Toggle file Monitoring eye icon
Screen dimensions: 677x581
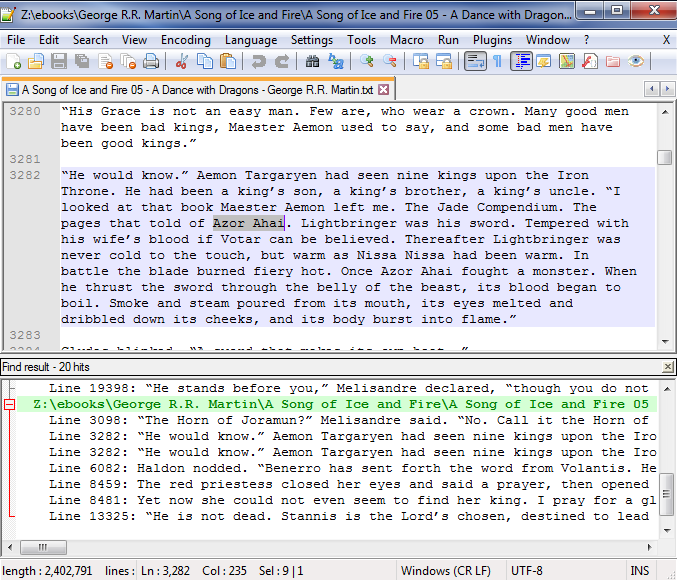click(x=636, y=61)
